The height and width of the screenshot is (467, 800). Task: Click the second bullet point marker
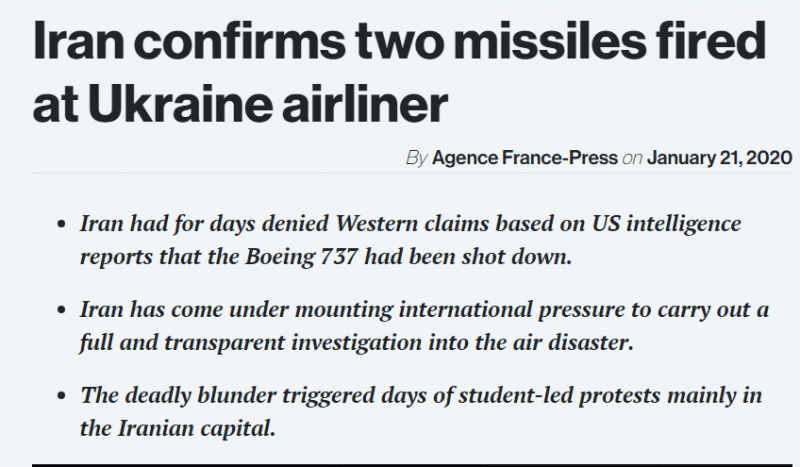pos(62,310)
